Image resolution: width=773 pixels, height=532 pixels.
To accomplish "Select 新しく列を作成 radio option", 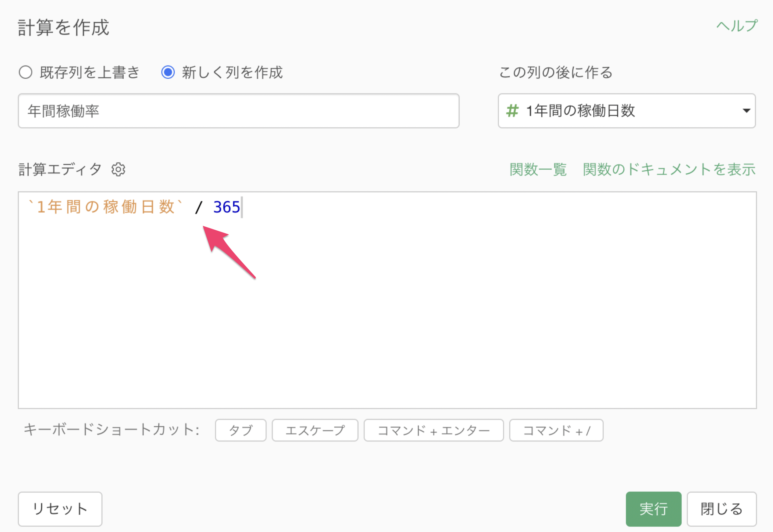I will 168,72.
